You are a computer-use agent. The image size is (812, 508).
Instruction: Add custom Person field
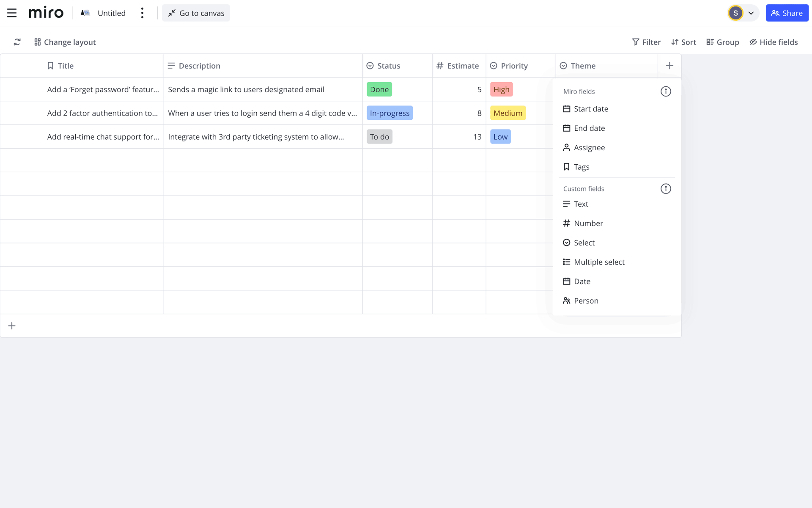pyautogui.click(x=617, y=301)
